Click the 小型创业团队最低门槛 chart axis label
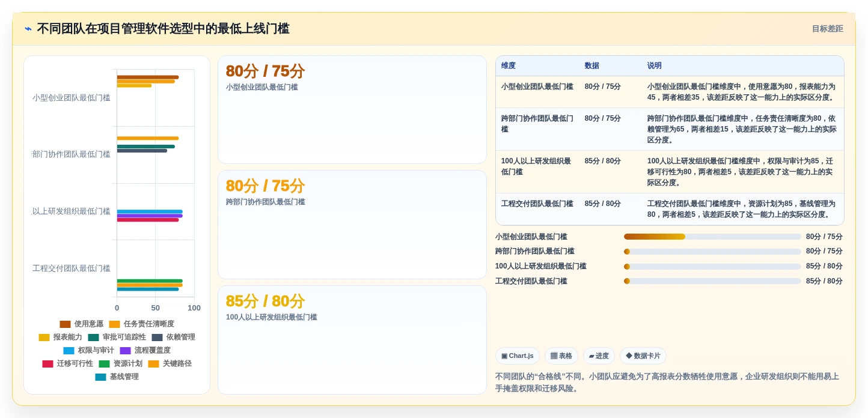The height and width of the screenshot is (418, 868). (71, 98)
